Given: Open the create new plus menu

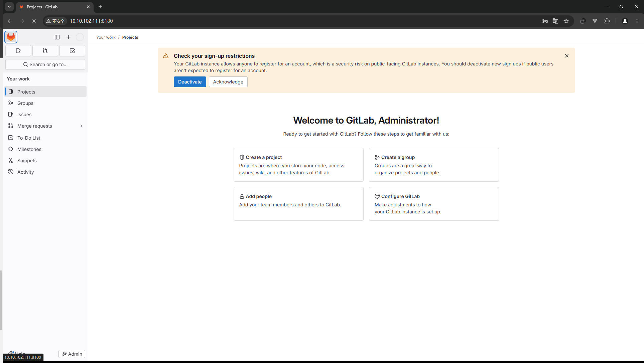Looking at the screenshot, I should [69, 37].
